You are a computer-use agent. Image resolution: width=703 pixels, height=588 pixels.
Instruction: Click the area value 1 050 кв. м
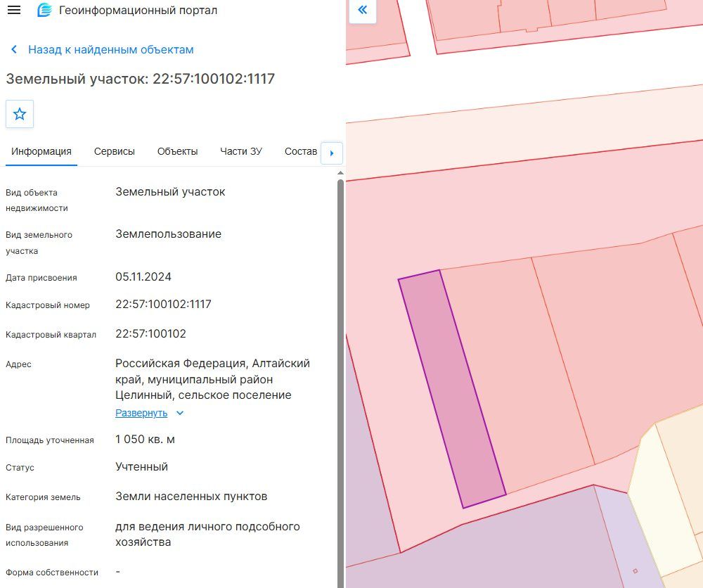(145, 439)
